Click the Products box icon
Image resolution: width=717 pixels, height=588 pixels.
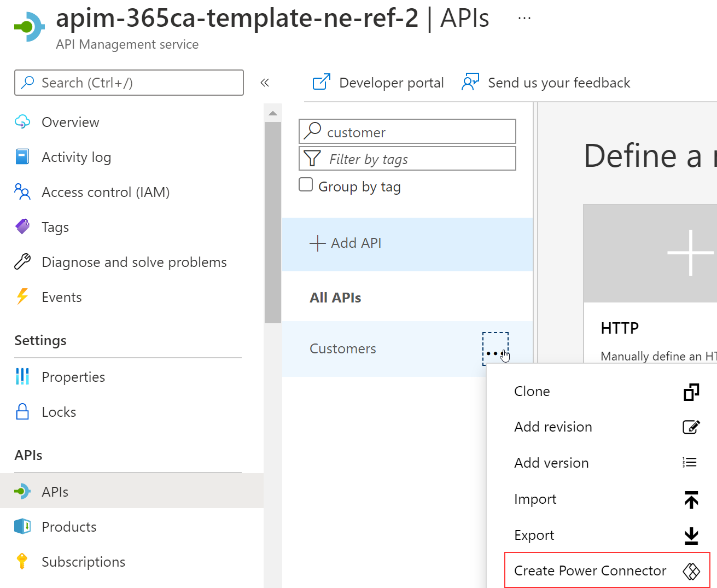(x=22, y=526)
